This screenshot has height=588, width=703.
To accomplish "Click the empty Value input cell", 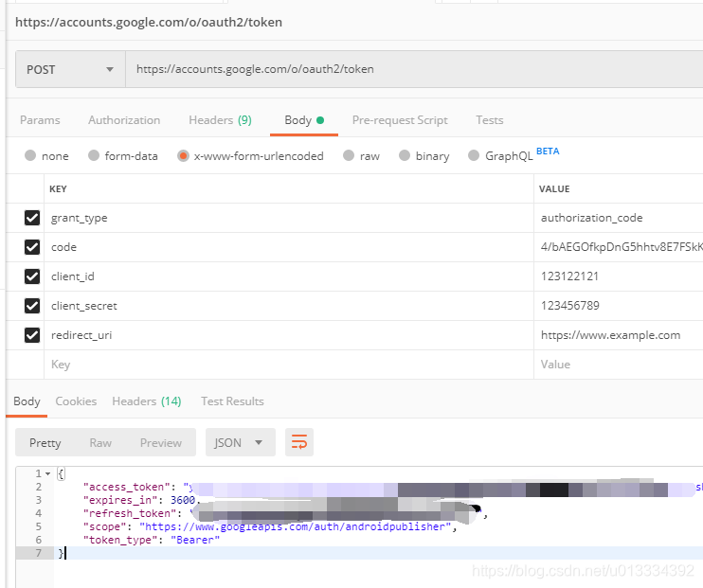I will pyautogui.click(x=619, y=365).
